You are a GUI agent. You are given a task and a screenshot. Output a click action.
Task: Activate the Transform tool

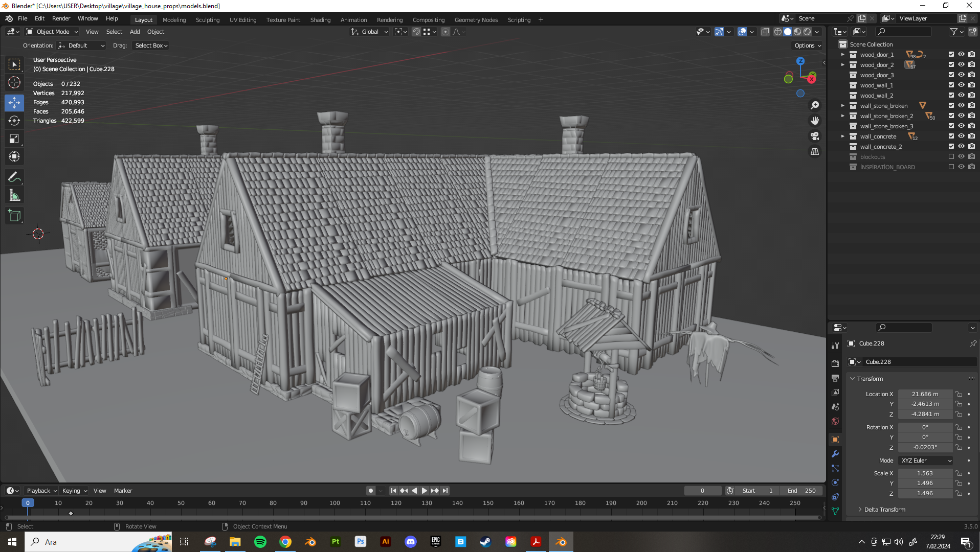14,156
